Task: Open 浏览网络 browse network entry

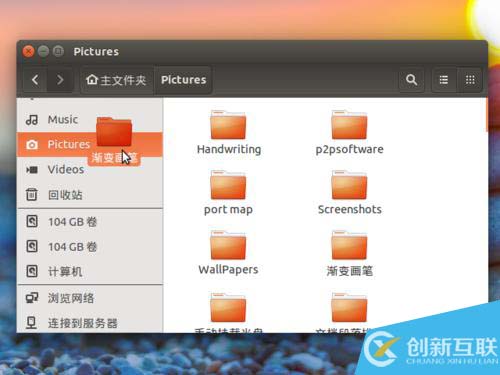Action: (x=89, y=298)
